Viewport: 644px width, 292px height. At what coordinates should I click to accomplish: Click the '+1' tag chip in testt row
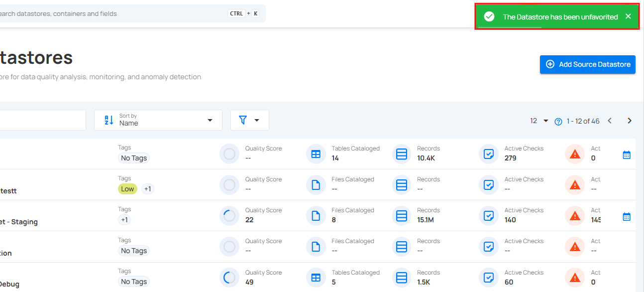click(148, 189)
